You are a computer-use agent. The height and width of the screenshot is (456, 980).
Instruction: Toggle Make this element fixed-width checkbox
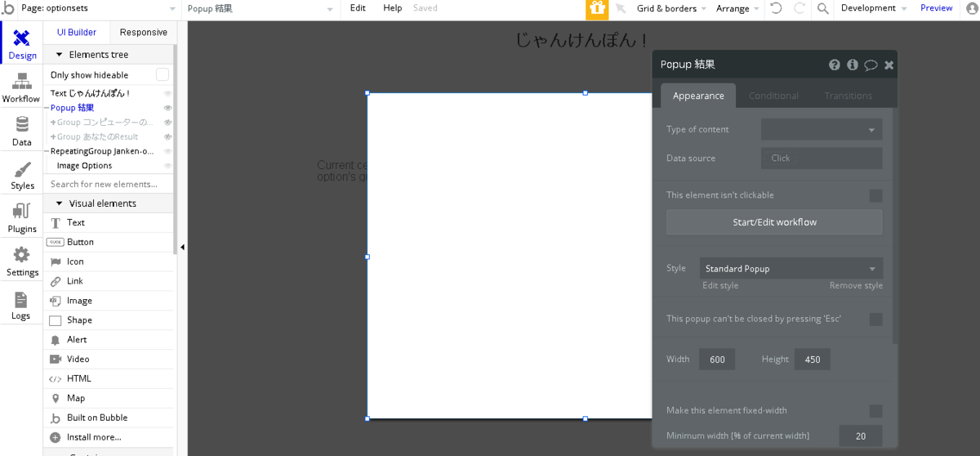point(875,410)
